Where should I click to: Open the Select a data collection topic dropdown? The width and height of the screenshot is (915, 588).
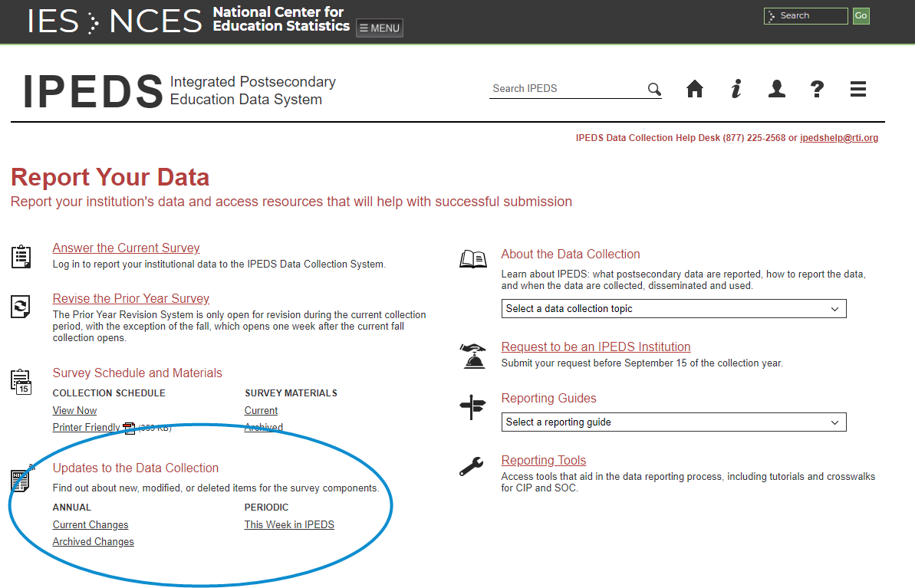point(673,309)
